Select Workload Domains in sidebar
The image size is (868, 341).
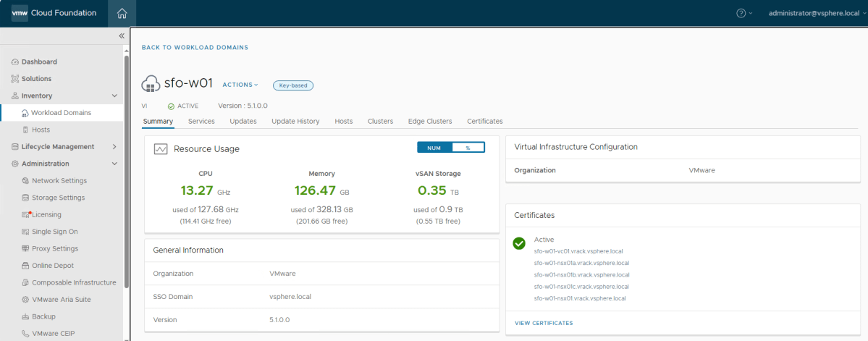point(61,113)
